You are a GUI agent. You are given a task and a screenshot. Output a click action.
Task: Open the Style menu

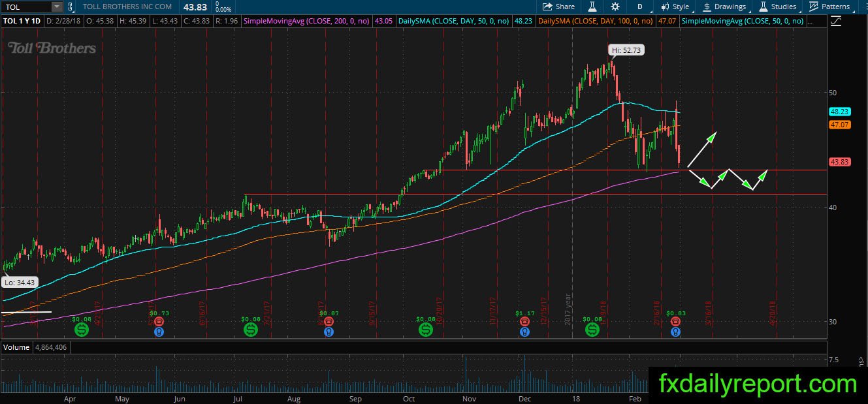coord(675,7)
